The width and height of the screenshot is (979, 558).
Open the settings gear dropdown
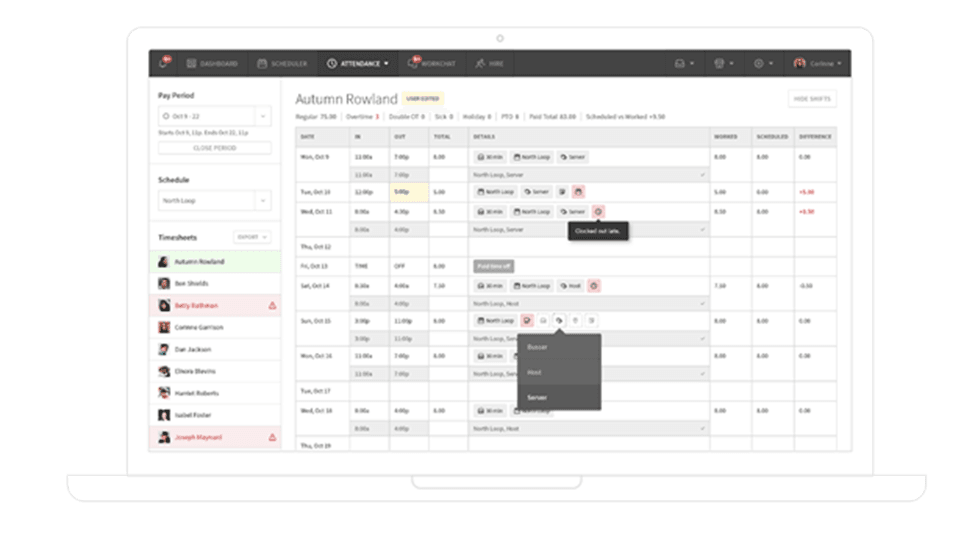click(763, 63)
